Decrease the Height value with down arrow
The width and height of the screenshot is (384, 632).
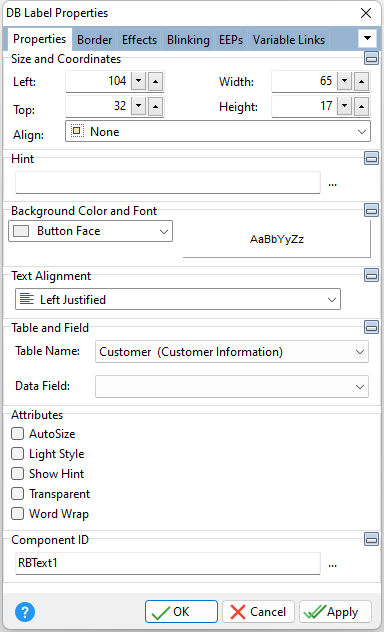pos(345,106)
